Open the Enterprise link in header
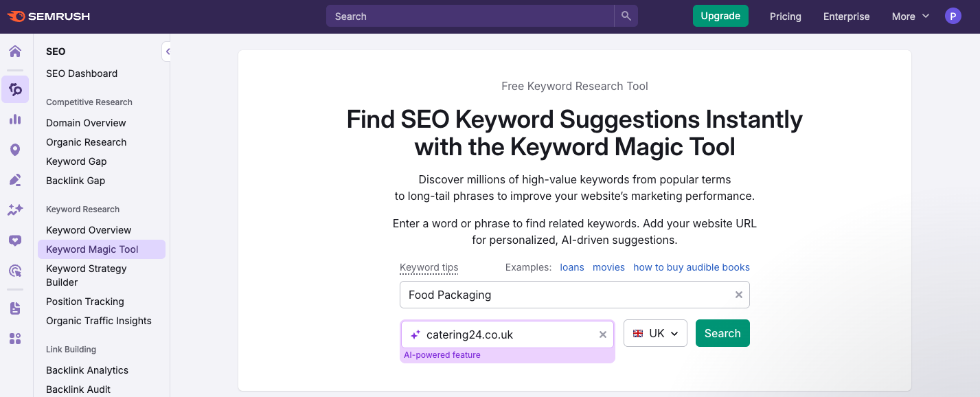The width and height of the screenshot is (980, 397). 847,16
